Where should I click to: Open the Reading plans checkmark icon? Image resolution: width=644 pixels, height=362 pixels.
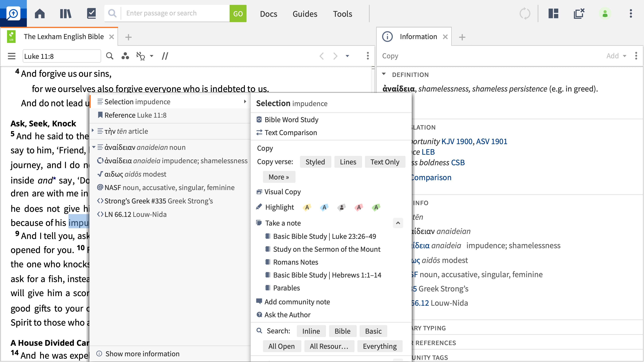[x=92, y=13]
